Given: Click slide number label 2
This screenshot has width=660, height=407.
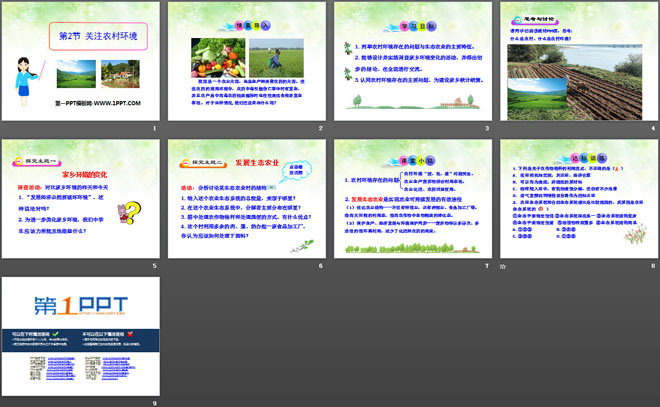Looking at the screenshot, I should 321,128.
